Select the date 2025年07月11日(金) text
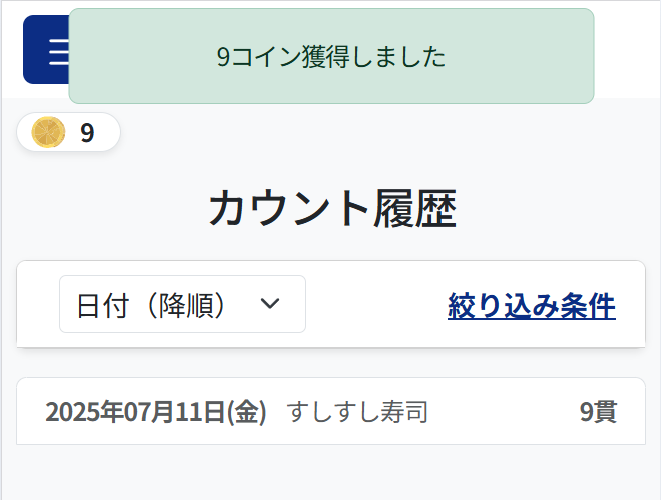This screenshot has height=500, width=661. (x=156, y=412)
